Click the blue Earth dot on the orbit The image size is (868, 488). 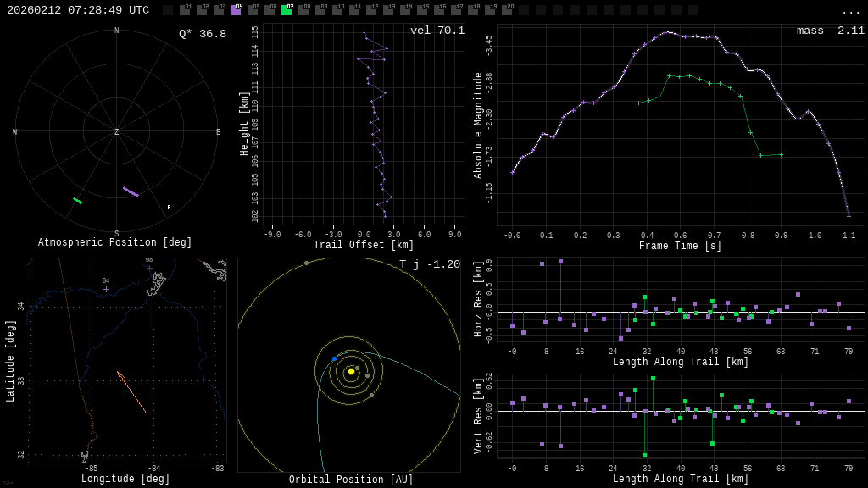334,359
